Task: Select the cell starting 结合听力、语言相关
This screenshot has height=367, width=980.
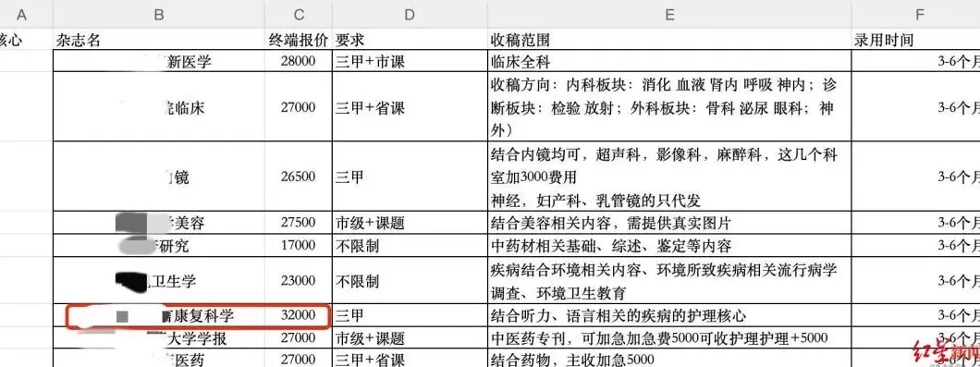Action: [669, 316]
